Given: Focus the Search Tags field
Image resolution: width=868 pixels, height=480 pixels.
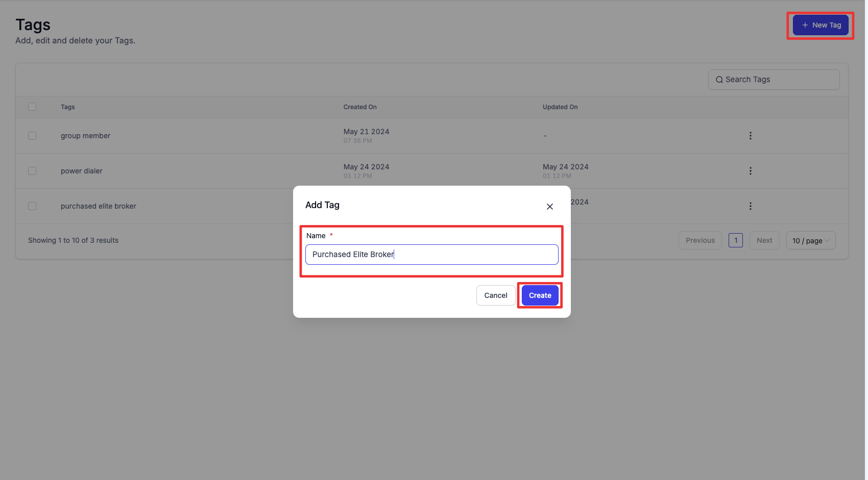Looking at the screenshot, I should point(779,80).
